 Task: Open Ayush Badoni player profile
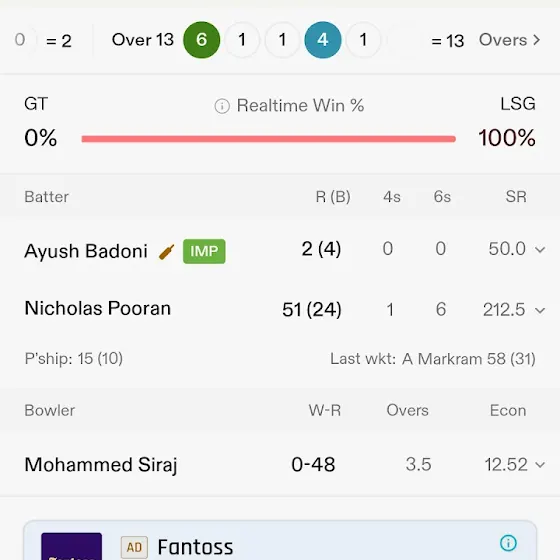(x=86, y=251)
